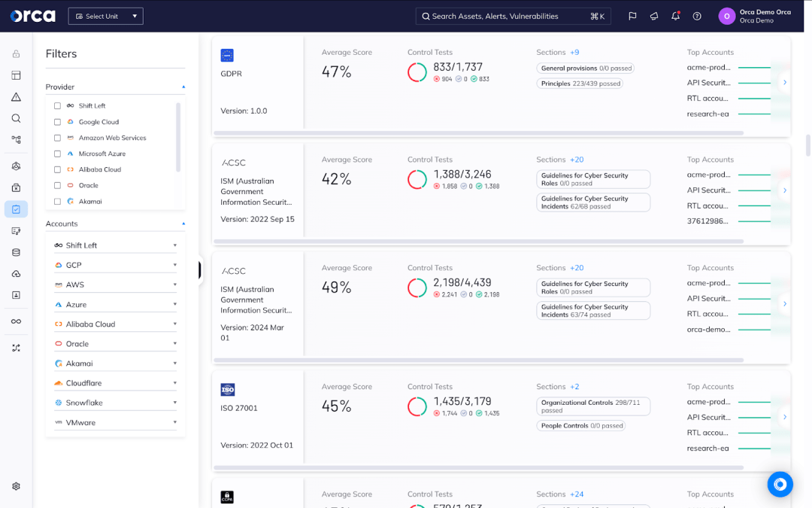Open the briefcase sidebar icon
Image resolution: width=812 pixels, height=508 pixels.
(16, 187)
